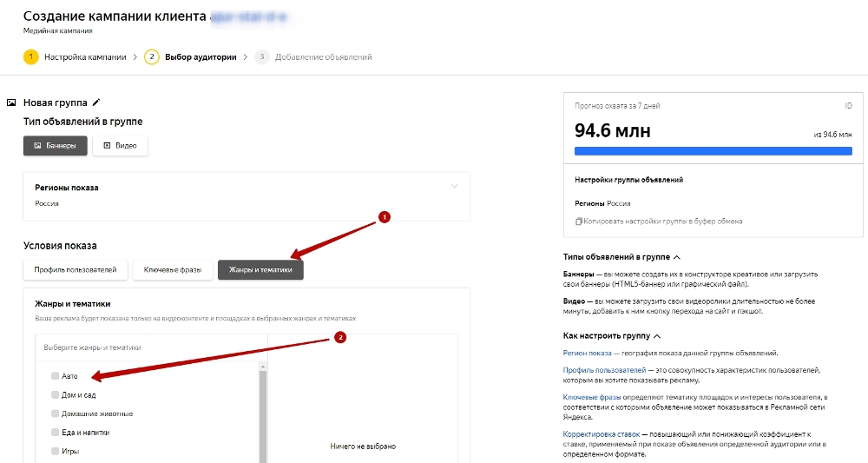Select the Баннеры ad type button
Viewport: 868px width, 463px height.
point(55,146)
